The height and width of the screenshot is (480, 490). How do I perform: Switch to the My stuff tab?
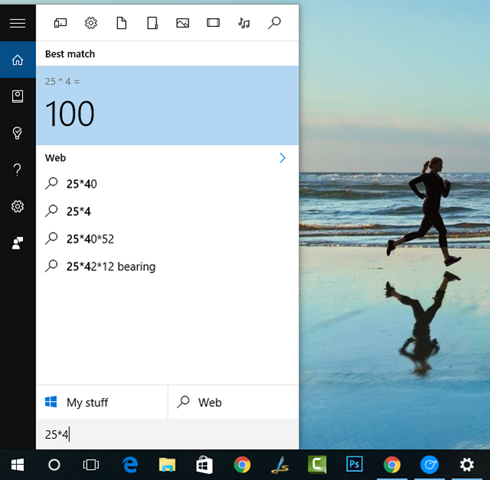click(x=101, y=402)
